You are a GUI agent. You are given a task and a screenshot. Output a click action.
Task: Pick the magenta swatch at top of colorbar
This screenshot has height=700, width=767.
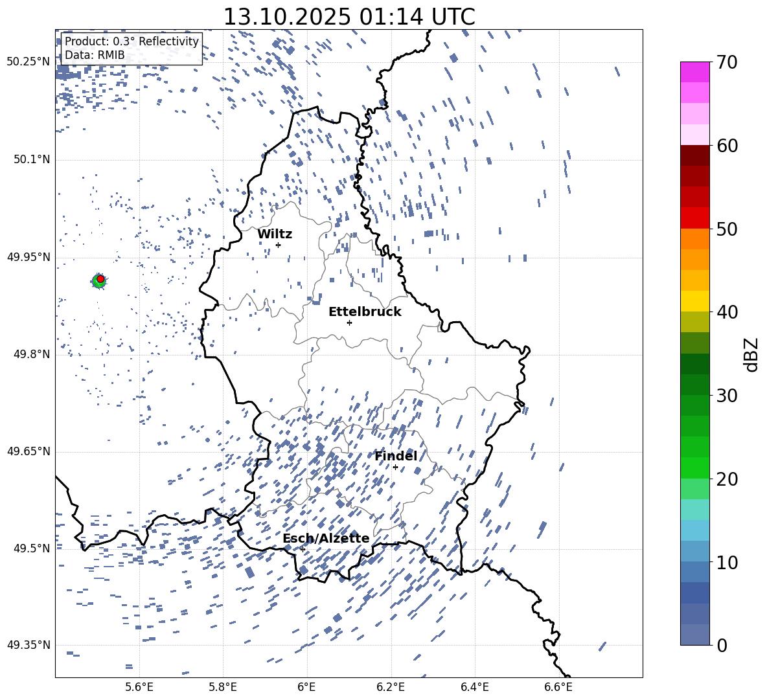click(x=695, y=72)
